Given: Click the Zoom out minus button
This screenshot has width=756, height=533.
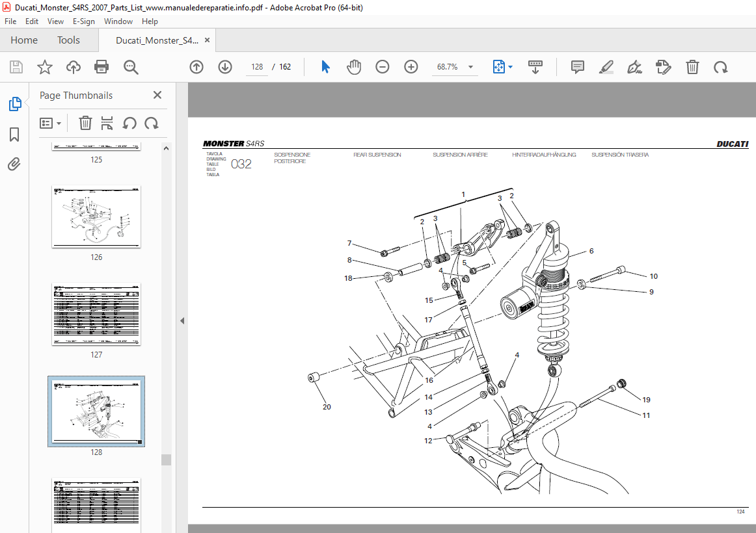Looking at the screenshot, I should [x=383, y=67].
